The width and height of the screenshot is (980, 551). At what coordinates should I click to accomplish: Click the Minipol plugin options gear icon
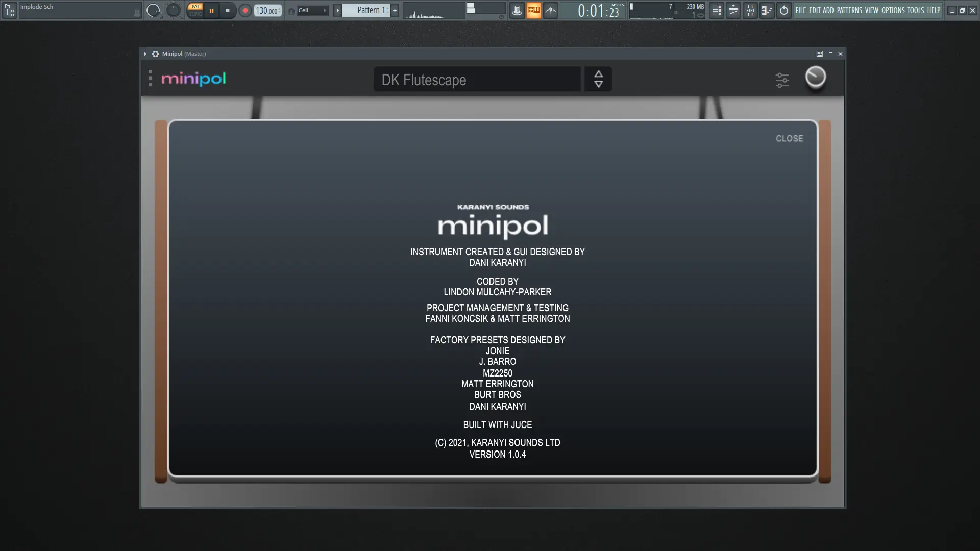pos(155,54)
